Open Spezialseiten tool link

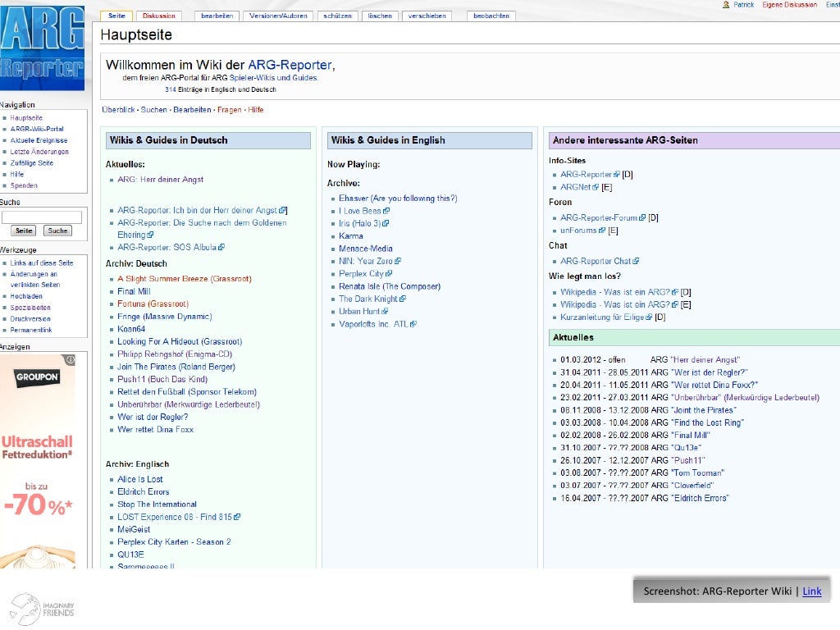(30, 308)
